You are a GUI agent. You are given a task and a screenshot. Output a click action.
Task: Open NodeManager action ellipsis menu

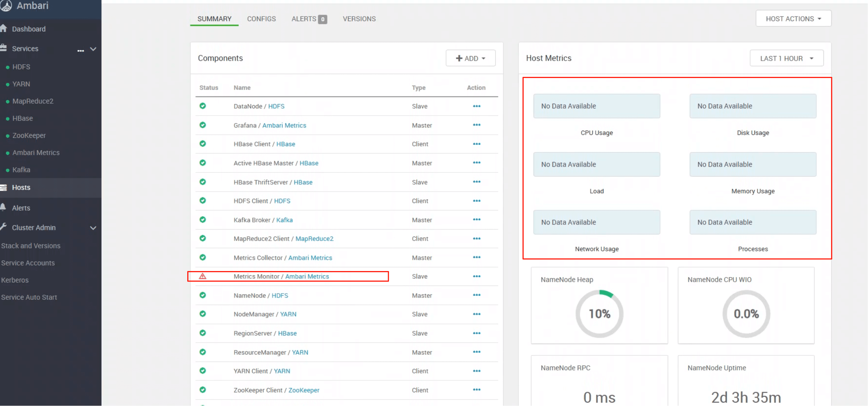(476, 314)
